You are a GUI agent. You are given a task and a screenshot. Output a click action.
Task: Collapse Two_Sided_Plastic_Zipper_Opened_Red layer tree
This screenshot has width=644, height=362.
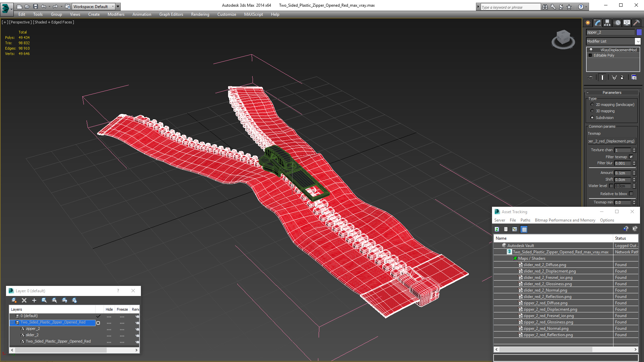pyautogui.click(x=12, y=322)
